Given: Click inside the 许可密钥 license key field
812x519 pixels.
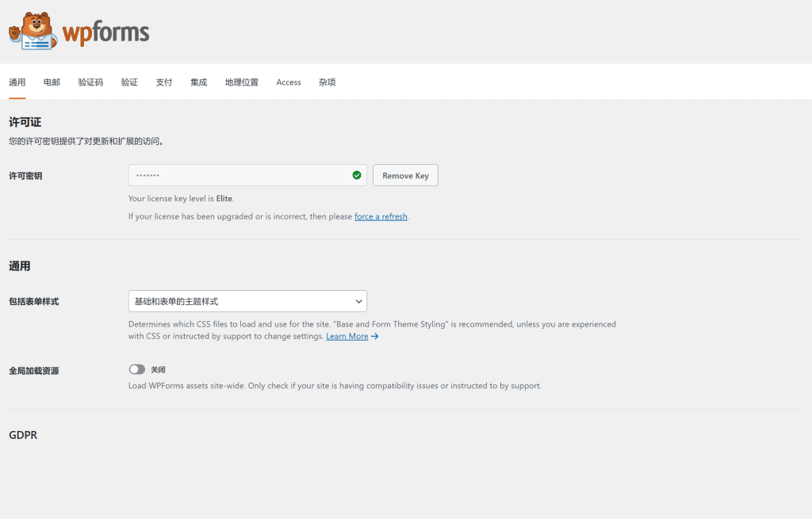Looking at the screenshot, I should click(x=238, y=174).
